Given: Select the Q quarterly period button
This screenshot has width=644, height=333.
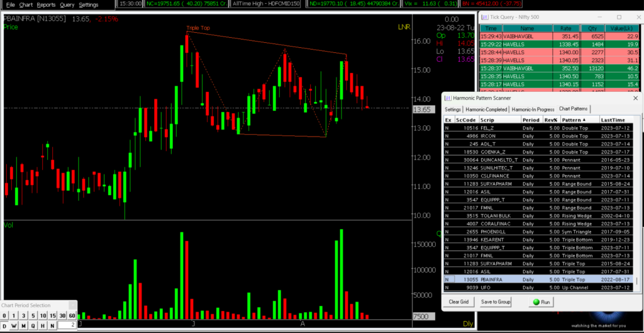Looking at the screenshot, I should tap(33, 325).
